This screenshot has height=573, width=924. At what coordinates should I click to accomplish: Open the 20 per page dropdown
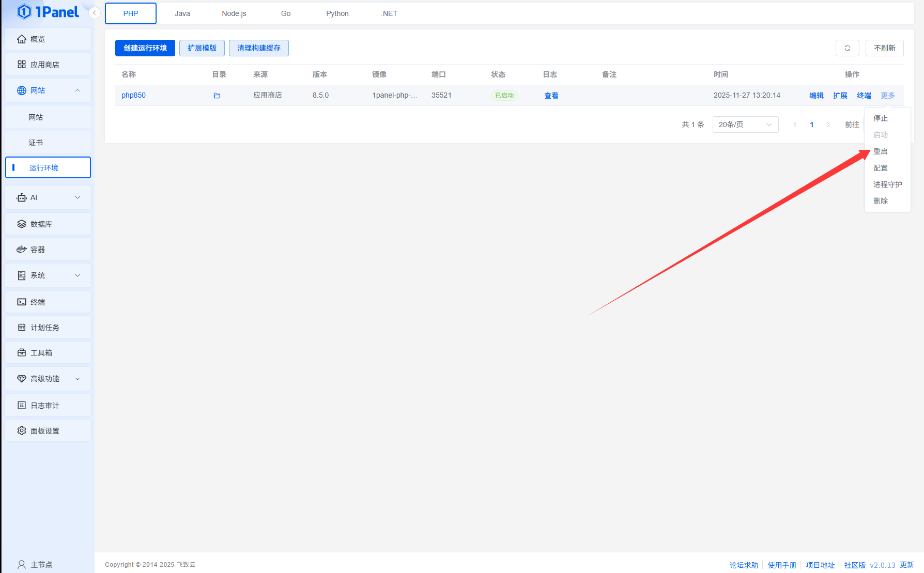coord(745,125)
